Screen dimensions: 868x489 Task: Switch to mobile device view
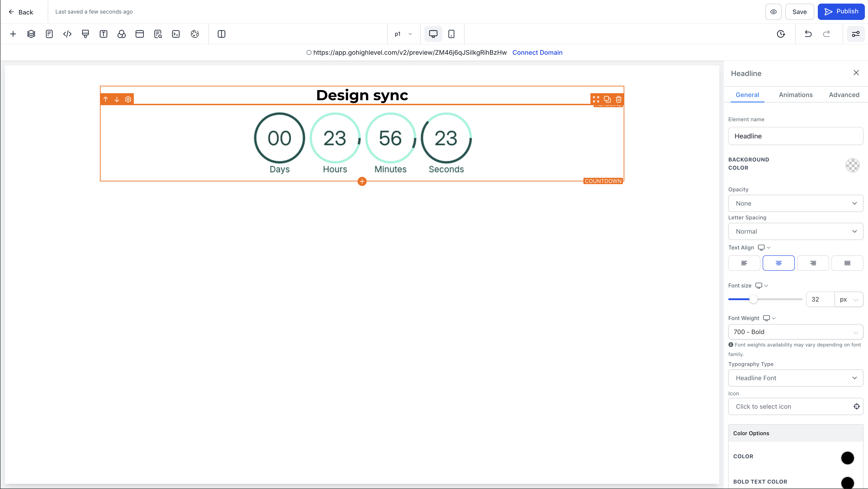click(451, 34)
